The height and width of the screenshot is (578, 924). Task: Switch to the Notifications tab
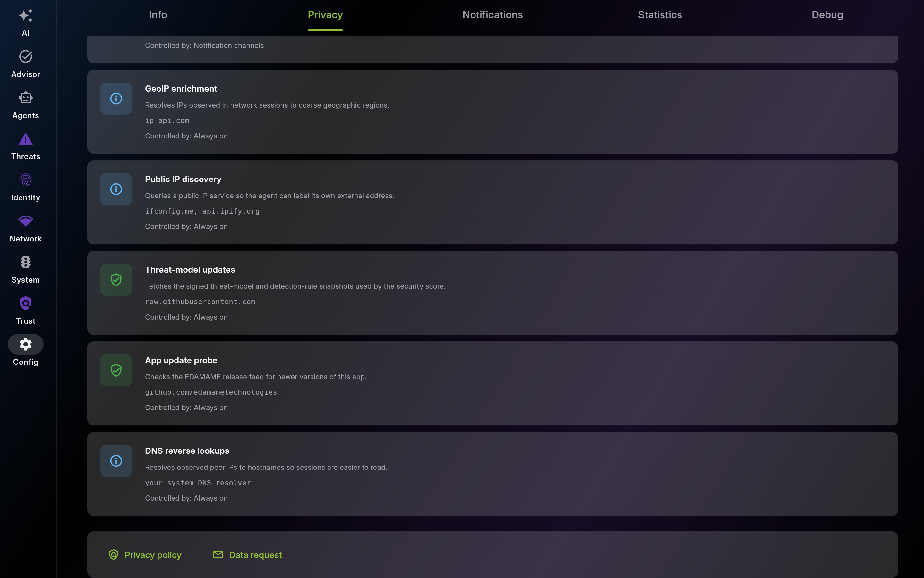pyautogui.click(x=492, y=15)
